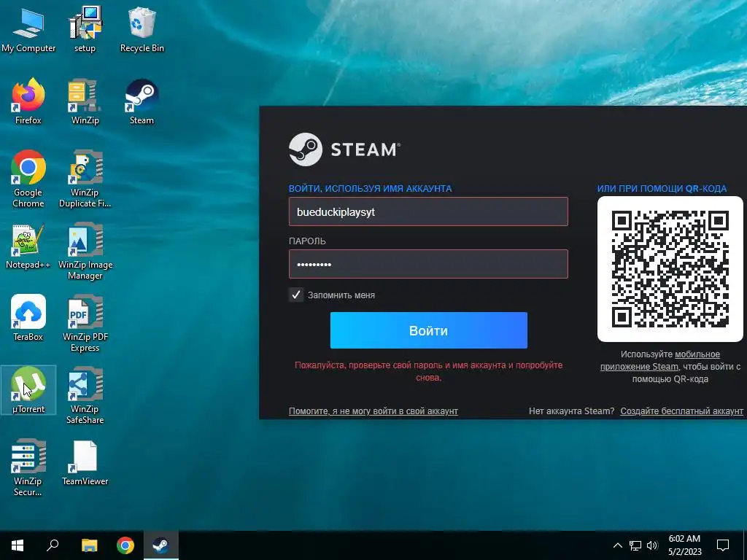Image resolution: width=747 pixels, height=560 pixels.
Task: Select the Steam desktop shortcut
Action: [x=142, y=101]
